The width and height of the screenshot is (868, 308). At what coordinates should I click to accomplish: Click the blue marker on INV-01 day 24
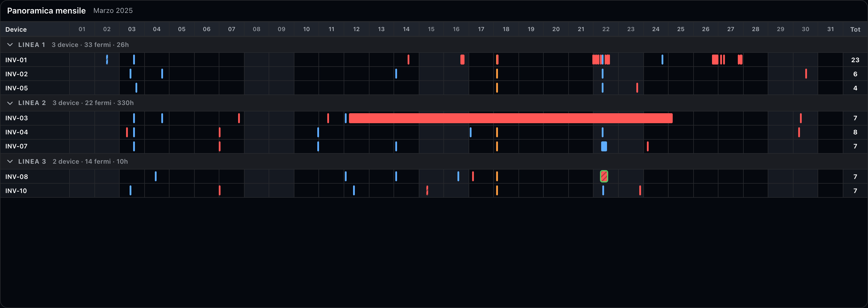point(662,60)
